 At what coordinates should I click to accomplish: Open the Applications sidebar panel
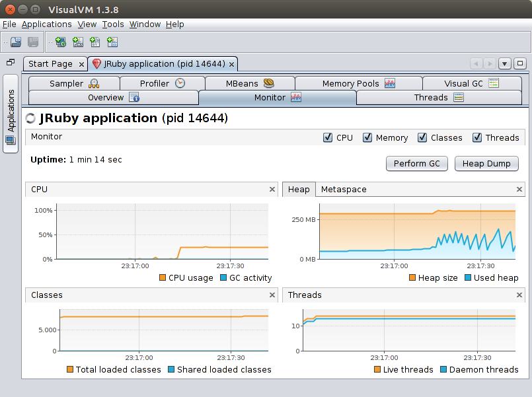[x=11, y=114]
